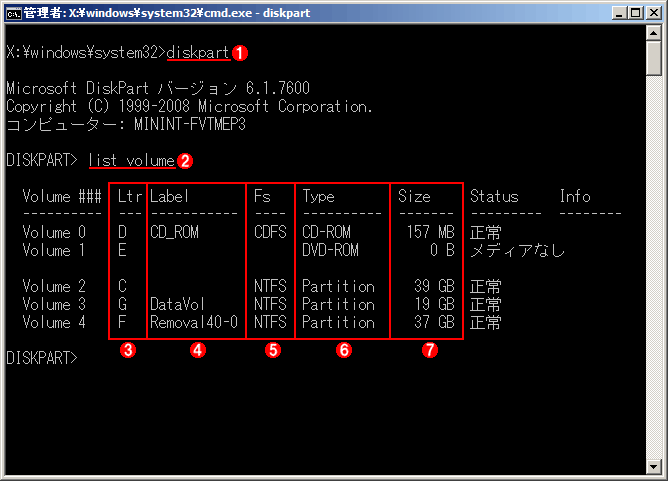
Task: Click the 'Removal40-0' label
Action: coord(194,322)
